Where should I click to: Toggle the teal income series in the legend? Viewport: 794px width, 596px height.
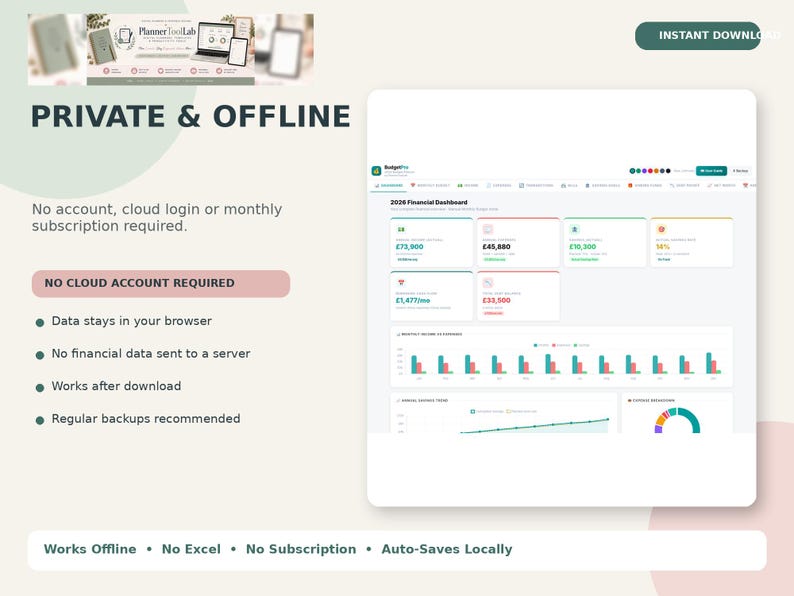tap(541, 345)
